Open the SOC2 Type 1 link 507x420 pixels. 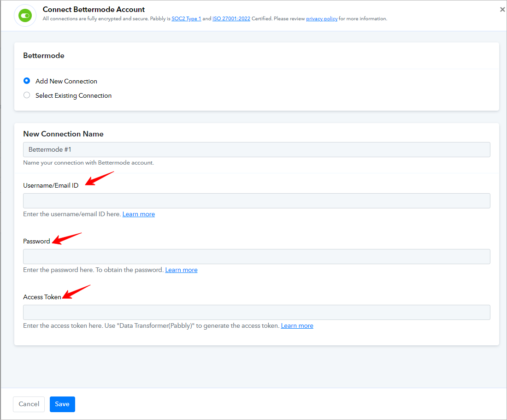(x=186, y=19)
